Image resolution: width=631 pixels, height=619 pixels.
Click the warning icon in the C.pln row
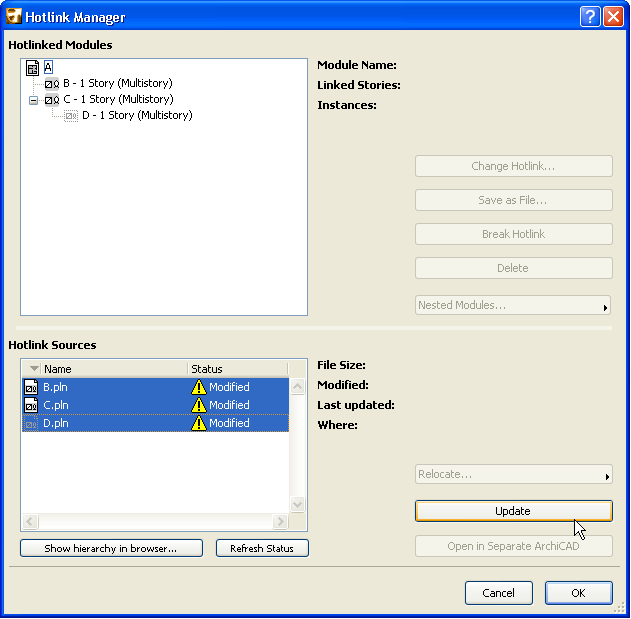(x=199, y=406)
